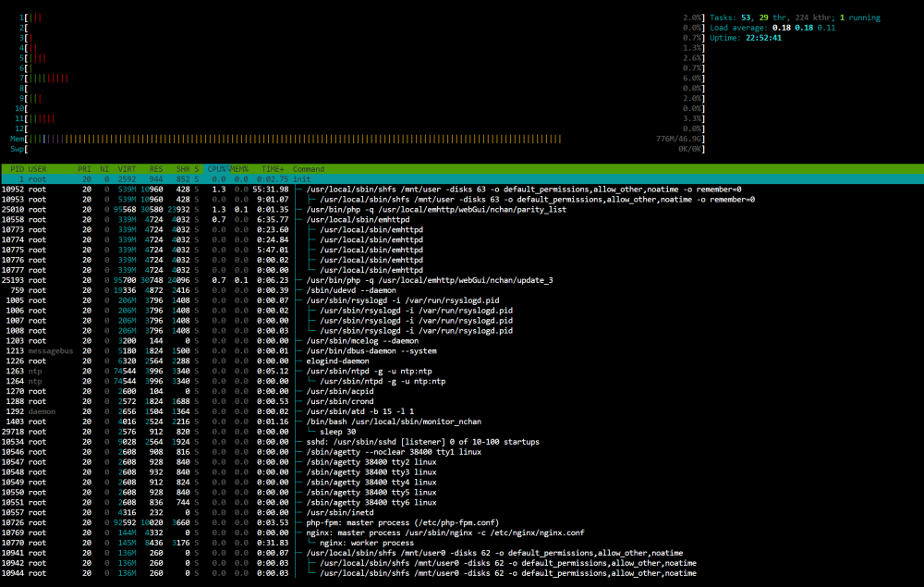The image size is (924, 587).
Task: Select the nginx worker process row
Action: (x=462, y=543)
